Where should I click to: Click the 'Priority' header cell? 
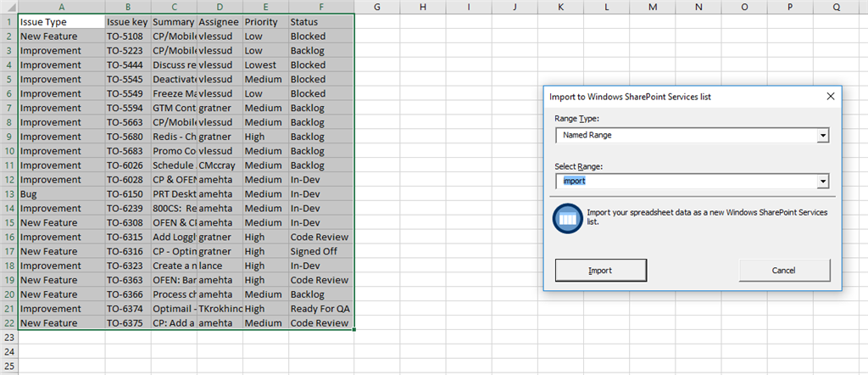click(265, 21)
